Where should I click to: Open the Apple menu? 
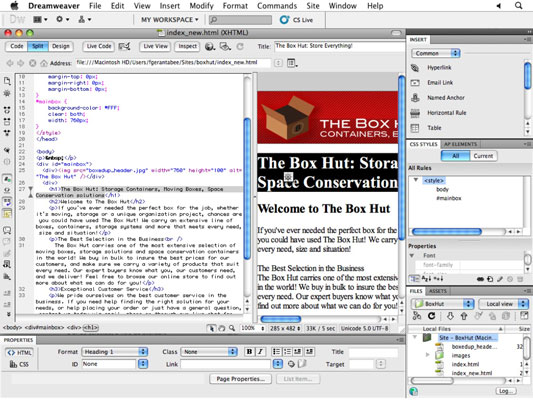14,6
